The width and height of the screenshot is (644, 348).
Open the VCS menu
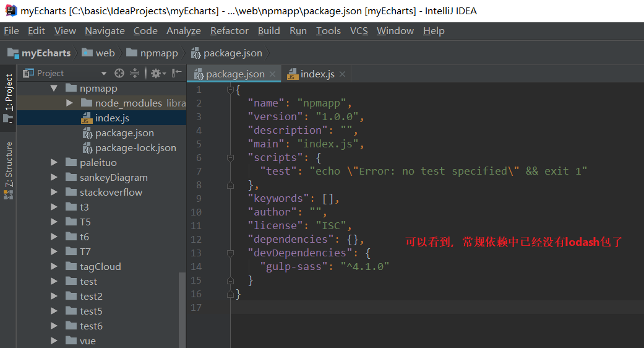click(359, 31)
